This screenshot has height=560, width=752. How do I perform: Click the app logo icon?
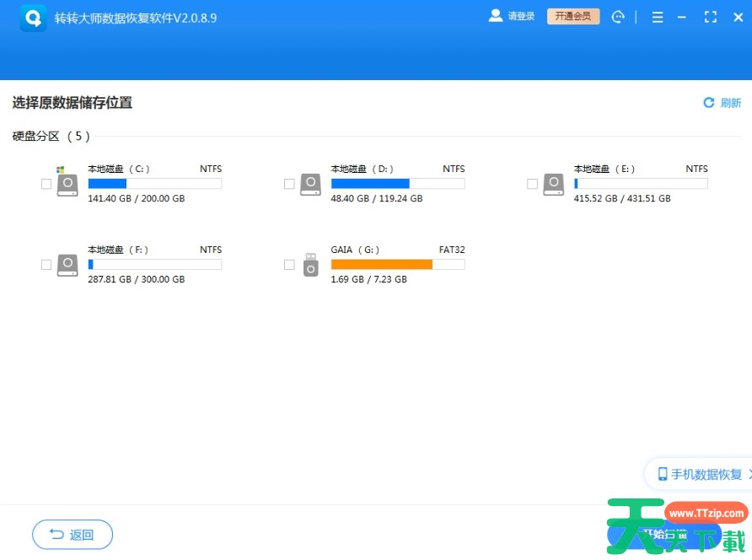click(x=34, y=18)
